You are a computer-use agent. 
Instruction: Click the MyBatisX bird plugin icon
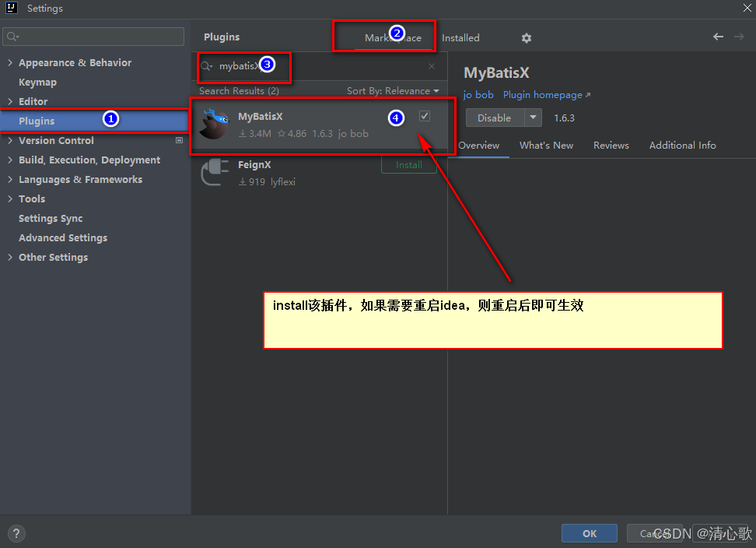(215, 124)
